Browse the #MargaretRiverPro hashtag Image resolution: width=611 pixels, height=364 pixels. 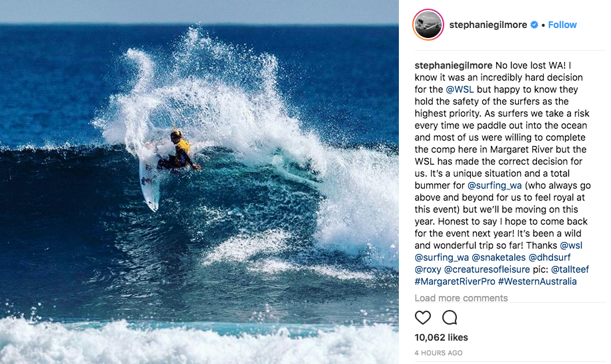455,281
